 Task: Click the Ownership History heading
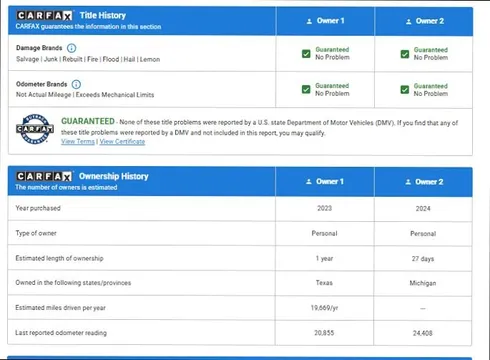(x=114, y=176)
